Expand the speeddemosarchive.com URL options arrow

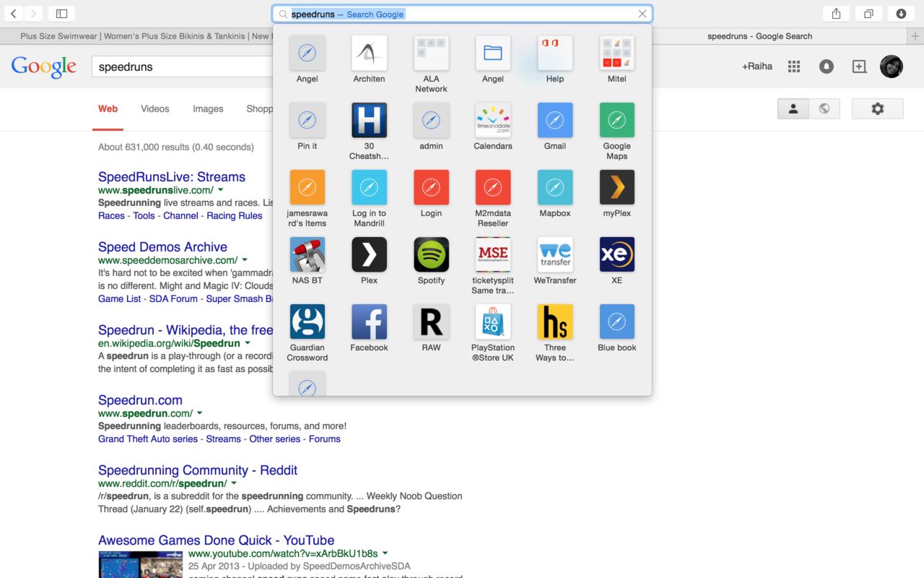[245, 260]
